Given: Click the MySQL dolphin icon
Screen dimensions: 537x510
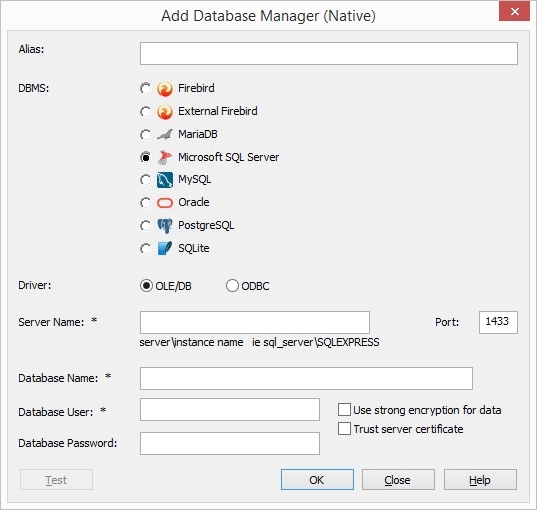Looking at the screenshot, I should pyautogui.click(x=165, y=180).
